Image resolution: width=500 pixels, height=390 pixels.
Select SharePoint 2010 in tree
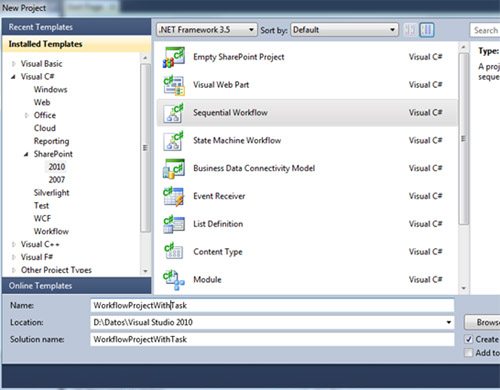pos(57,167)
